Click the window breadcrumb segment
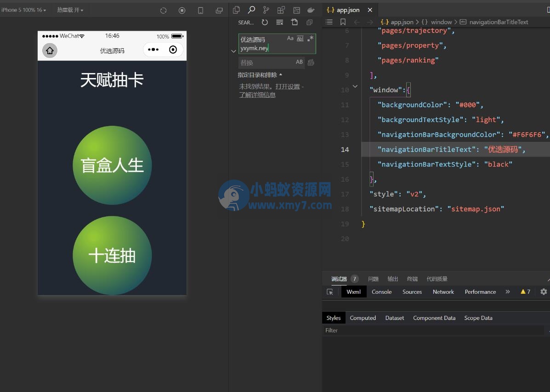Viewport: 550px width, 392px height. 441,22
